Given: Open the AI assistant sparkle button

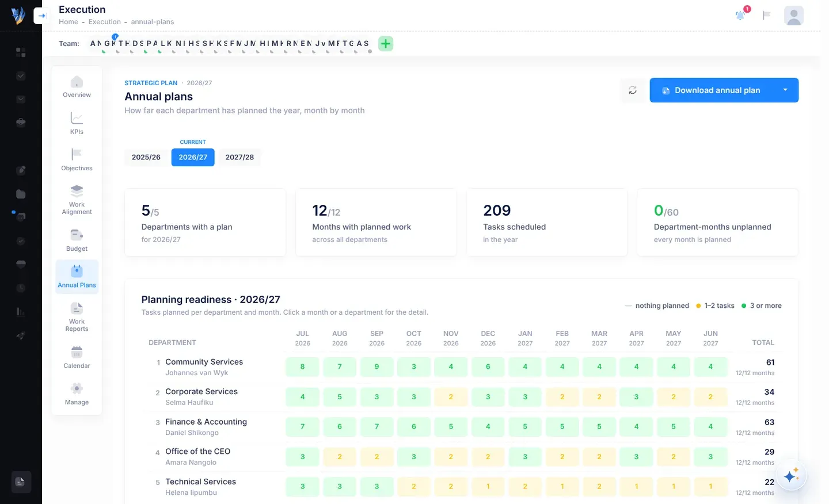Looking at the screenshot, I should tap(791, 476).
